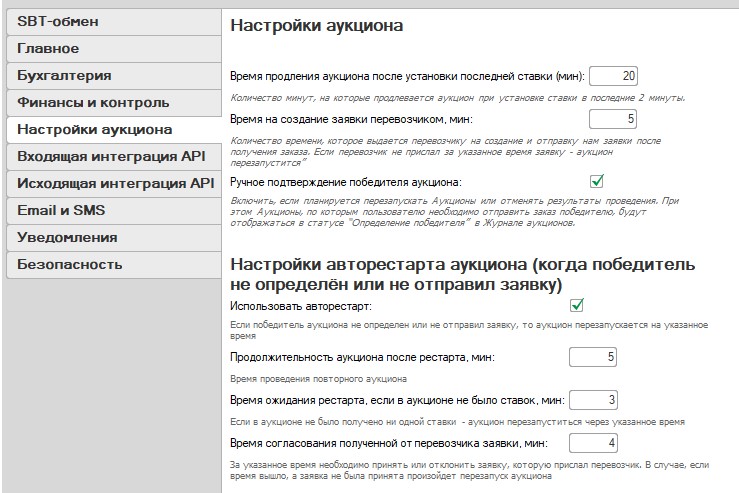Click the Настройки авторестарта аукциона heading
The height and width of the screenshot is (493, 739).
coord(462,274)
